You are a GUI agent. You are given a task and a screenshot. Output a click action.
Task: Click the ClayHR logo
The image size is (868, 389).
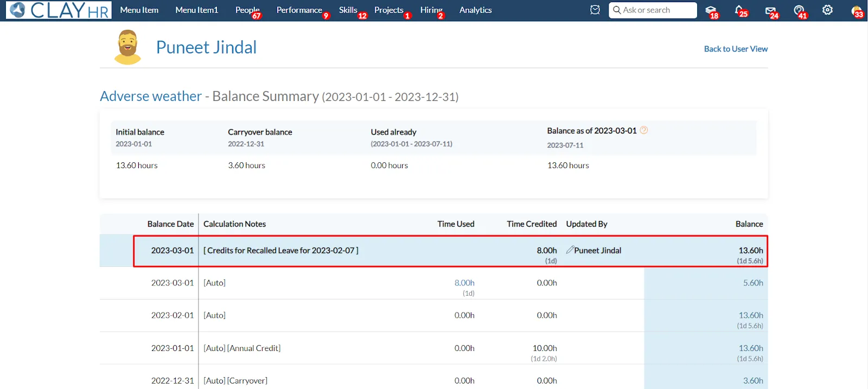tap(59, 10)
